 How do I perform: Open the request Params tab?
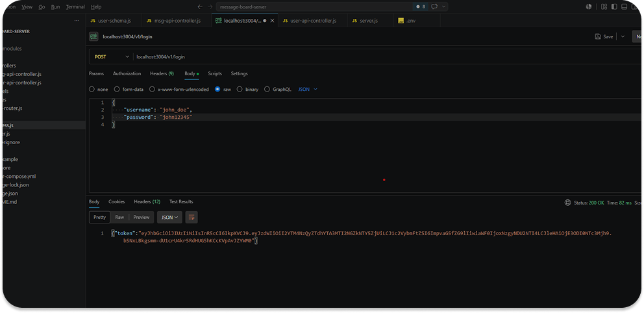97,73
